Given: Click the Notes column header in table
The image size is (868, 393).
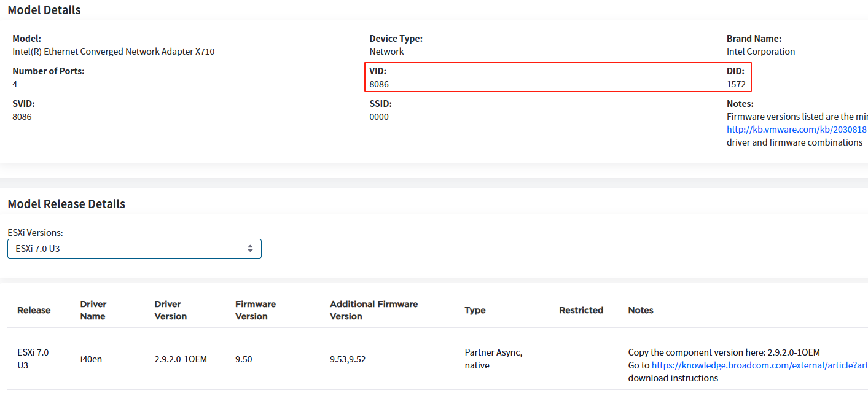Looking at the screenshot, I should point(641,310).
